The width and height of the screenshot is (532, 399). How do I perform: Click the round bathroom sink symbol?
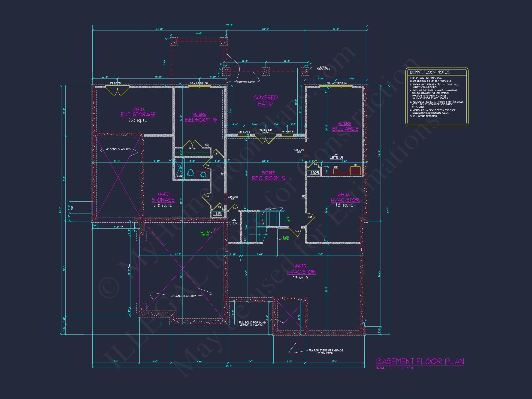point(203,175)
